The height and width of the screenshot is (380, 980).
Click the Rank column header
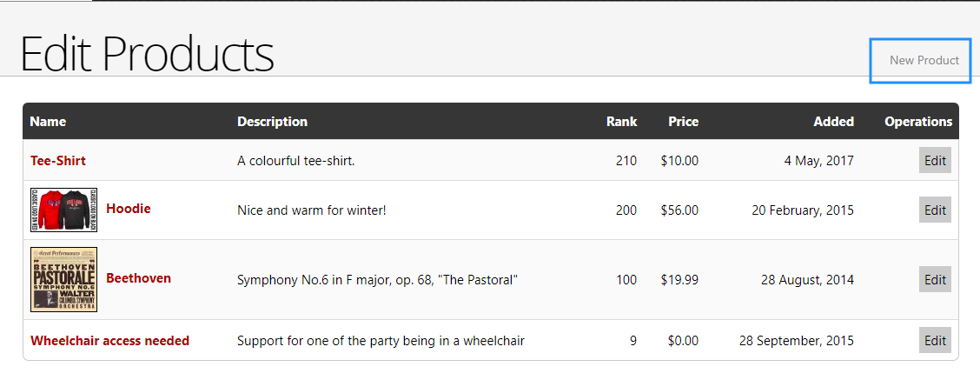coord(621,122)
